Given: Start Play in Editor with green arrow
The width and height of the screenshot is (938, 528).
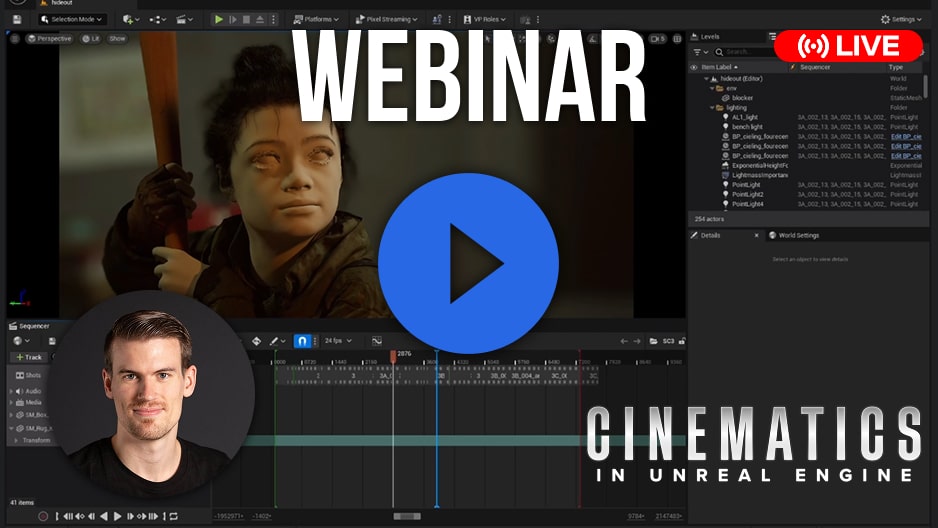Looking at the screenshot, I should (x=218, y=20).
